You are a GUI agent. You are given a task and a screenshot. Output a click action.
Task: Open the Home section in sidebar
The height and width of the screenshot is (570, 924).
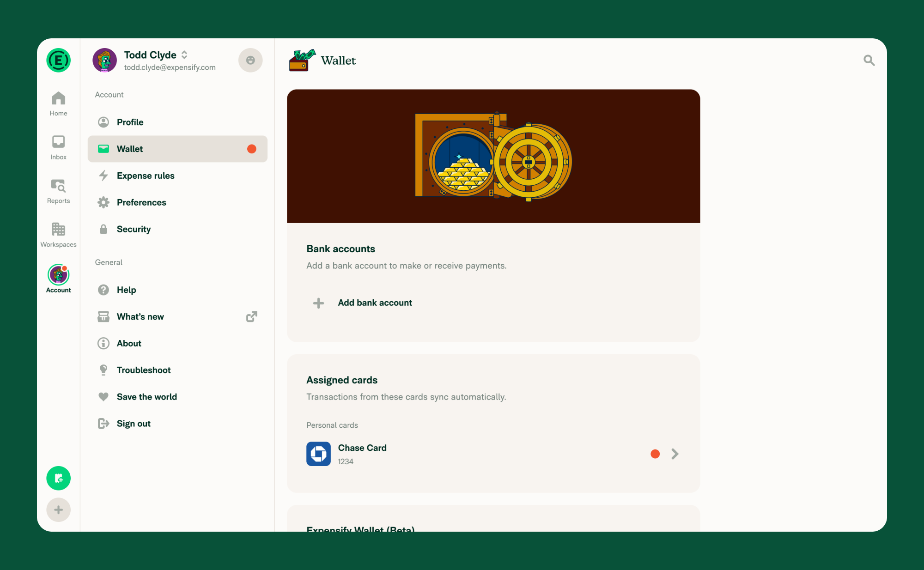click(58, 104)
